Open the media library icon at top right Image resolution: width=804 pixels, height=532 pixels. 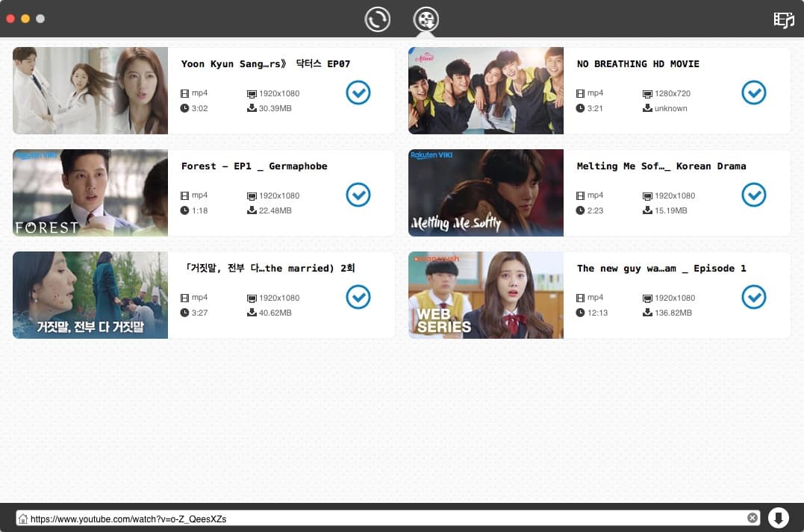point(784,20)
